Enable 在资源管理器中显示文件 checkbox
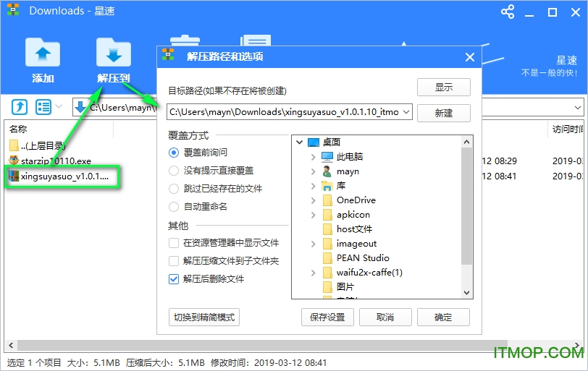Screen dimensions: 588x371 point(174,243)
